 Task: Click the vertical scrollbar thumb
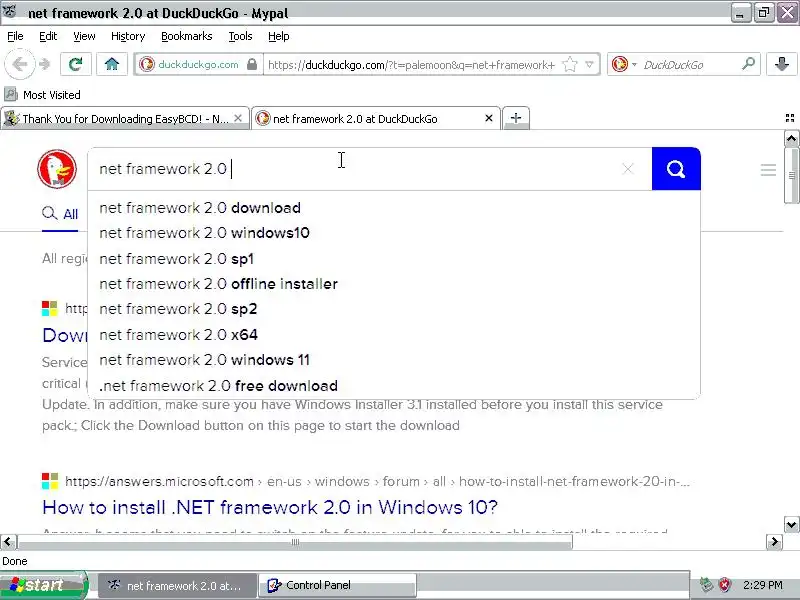coord(791,176)
